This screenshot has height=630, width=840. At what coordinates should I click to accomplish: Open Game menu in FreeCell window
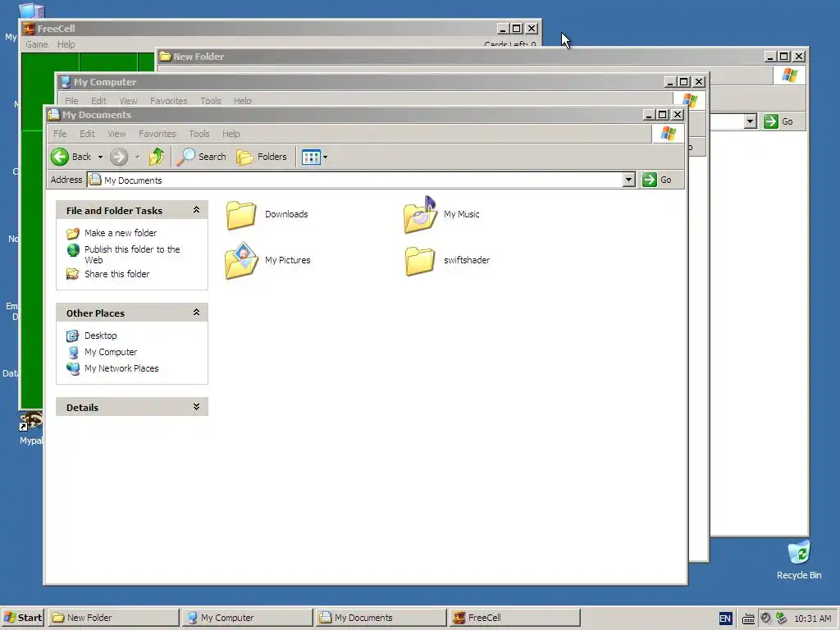[37, 44]
